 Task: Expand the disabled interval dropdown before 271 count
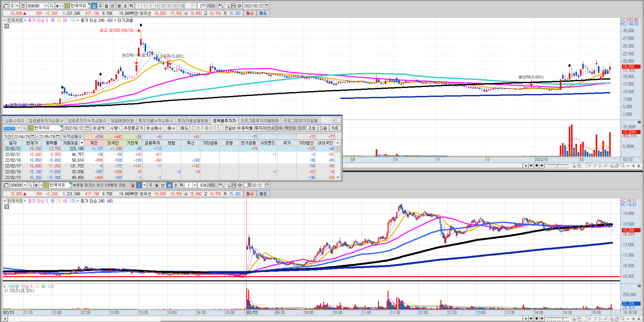coord(194,6)
